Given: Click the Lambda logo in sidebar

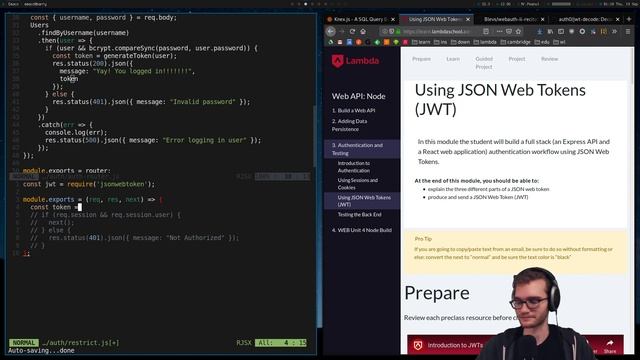Looking at the screenshot, I should (355, 61).
